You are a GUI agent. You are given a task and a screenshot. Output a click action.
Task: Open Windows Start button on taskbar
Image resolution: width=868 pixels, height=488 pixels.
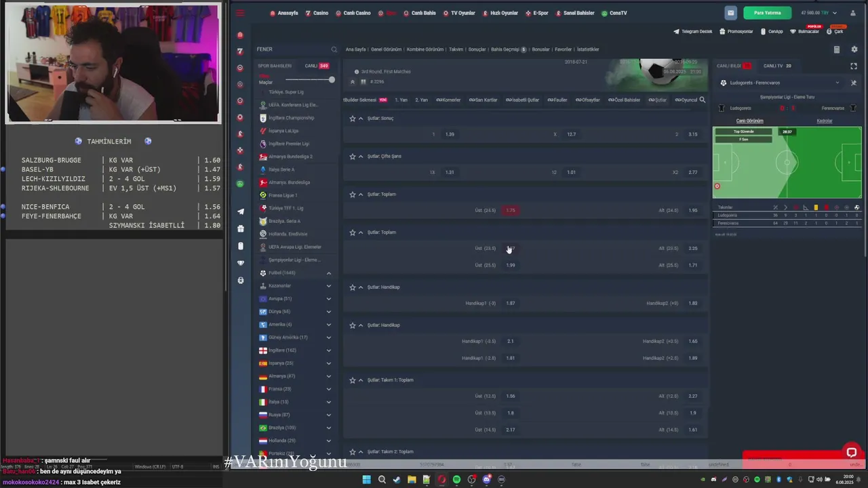pyautogui.click(x=366, y=480)
